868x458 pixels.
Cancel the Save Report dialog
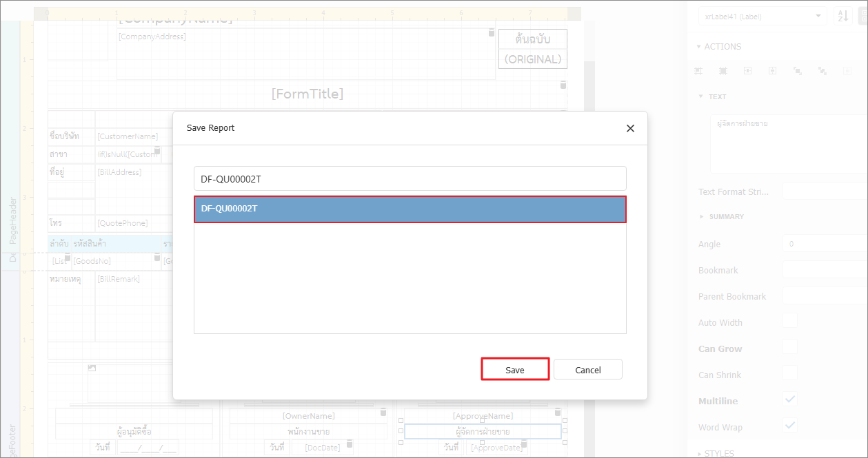click(x=587, y=370)
